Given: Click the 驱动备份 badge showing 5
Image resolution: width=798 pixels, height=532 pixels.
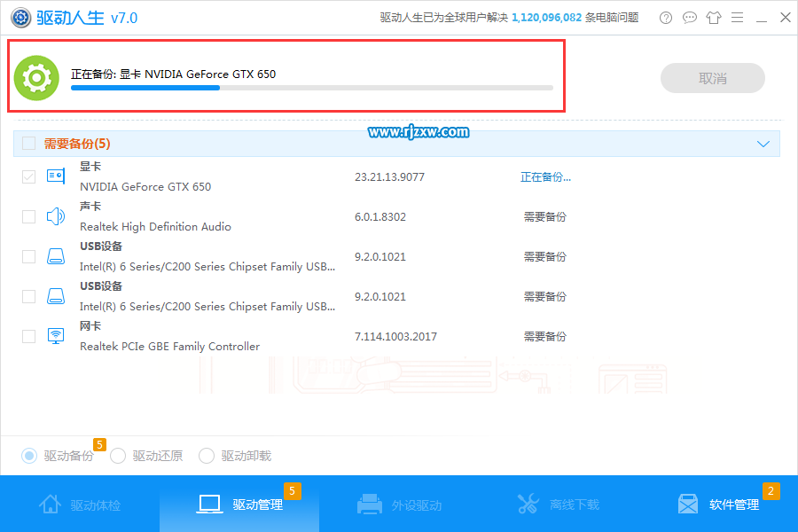Looking at the screenshot, I should pyautogui.click(x=99, y=444).
